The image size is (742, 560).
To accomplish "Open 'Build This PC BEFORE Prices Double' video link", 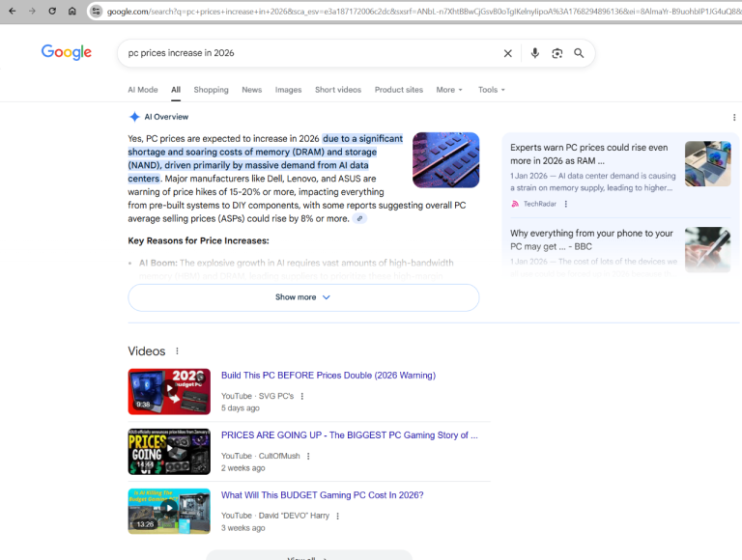I will tap(328, 376).
